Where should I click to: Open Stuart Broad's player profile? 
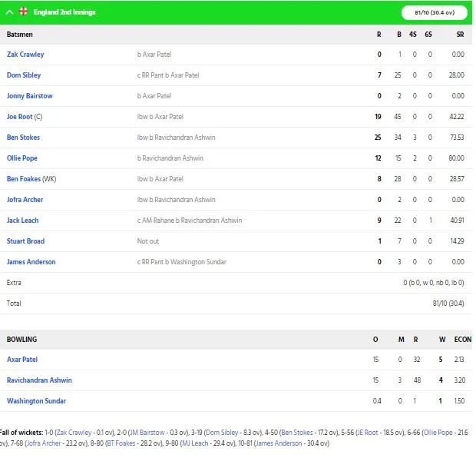(25, 241)
